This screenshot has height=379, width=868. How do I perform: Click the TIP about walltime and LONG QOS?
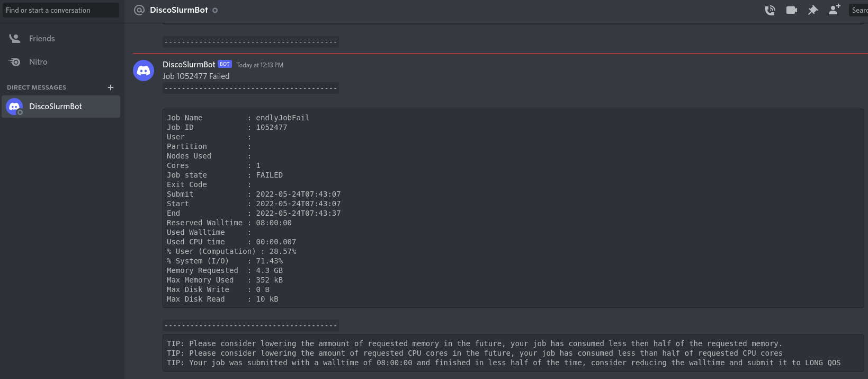[x=503, y=363]
